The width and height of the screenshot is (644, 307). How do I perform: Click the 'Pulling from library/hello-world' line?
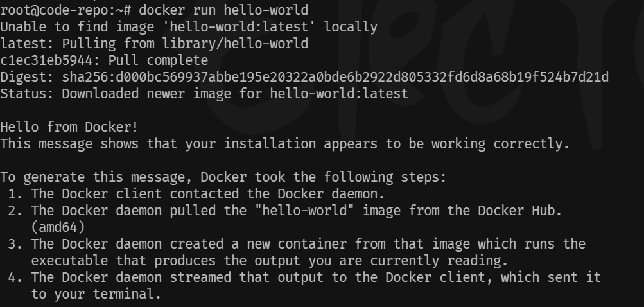154,44
